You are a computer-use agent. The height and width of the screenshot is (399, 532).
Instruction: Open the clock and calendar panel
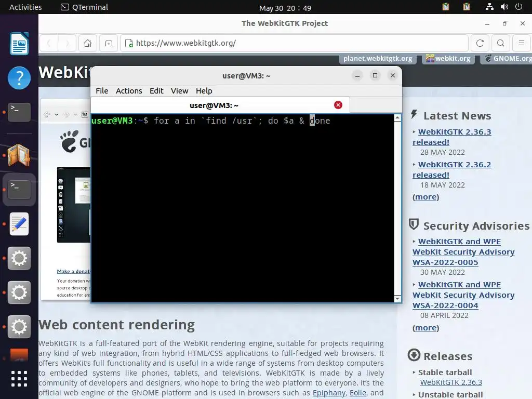285,8
